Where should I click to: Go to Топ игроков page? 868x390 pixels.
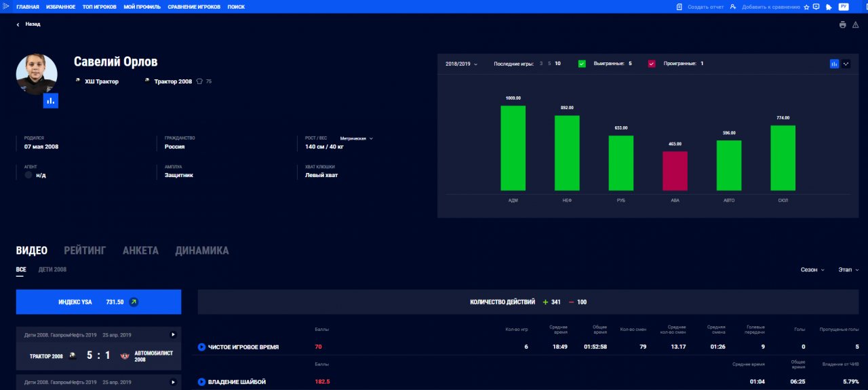tap(99, 7)
